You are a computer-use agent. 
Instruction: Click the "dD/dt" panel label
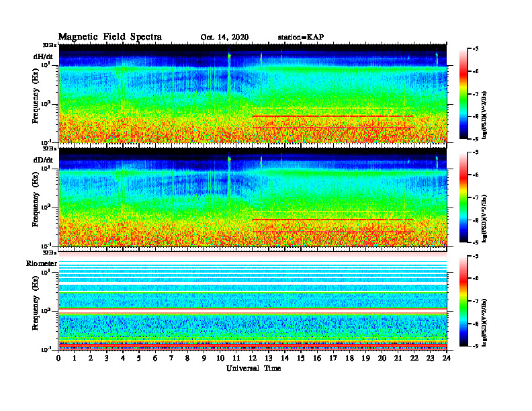point(43,160)
